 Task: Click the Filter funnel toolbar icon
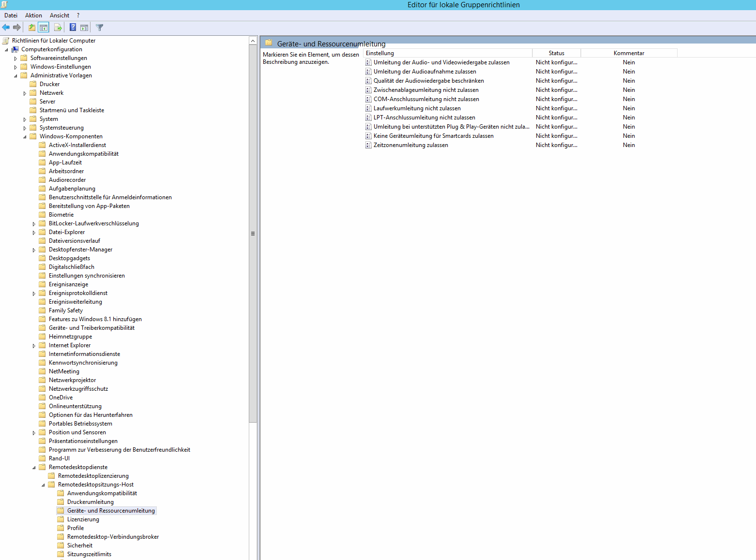tap(100, 28)
